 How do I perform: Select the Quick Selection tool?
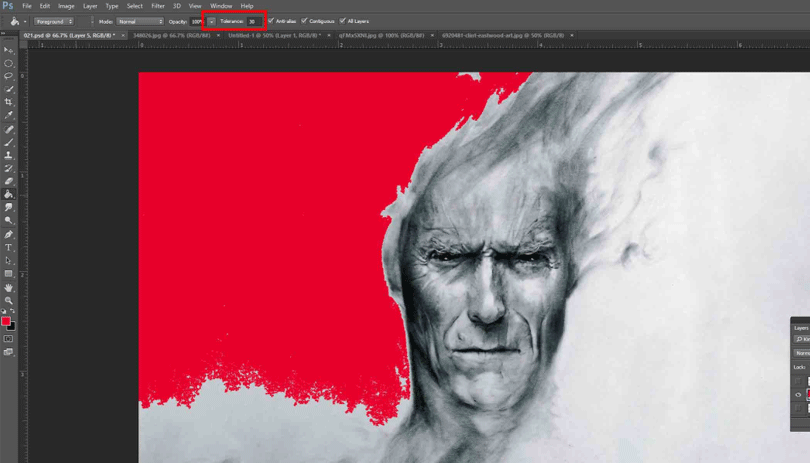(x=9, y=89)
